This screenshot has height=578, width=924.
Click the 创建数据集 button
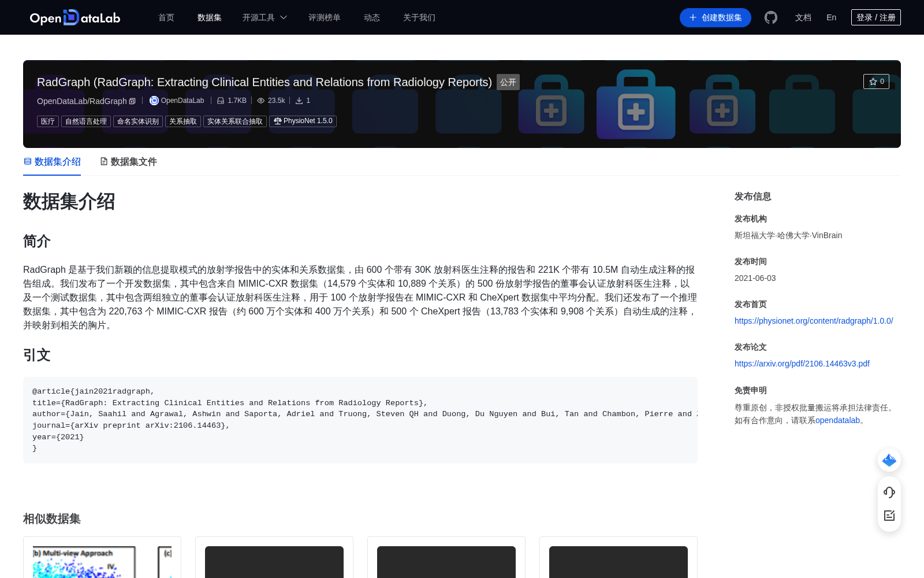[716, 17]
